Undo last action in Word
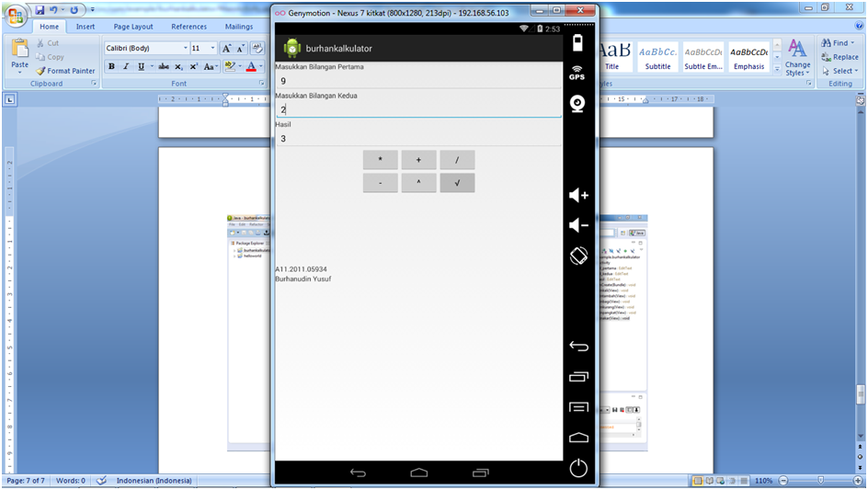This screenshot has width=868, height=490. pyautogui.click(x=53, y=10)
